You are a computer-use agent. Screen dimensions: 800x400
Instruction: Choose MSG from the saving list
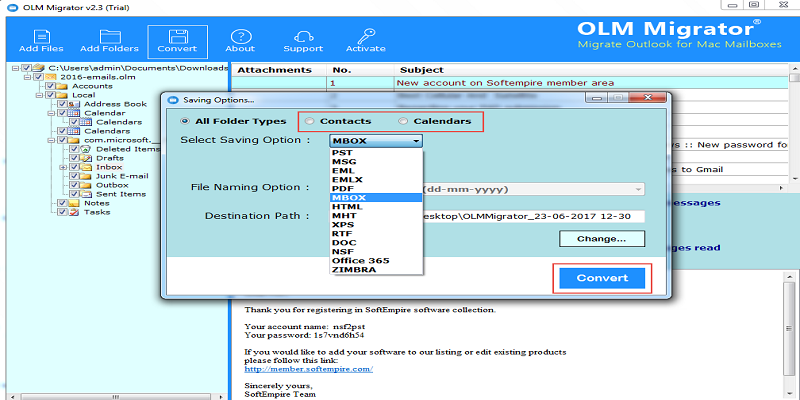(x=376, y=162)
